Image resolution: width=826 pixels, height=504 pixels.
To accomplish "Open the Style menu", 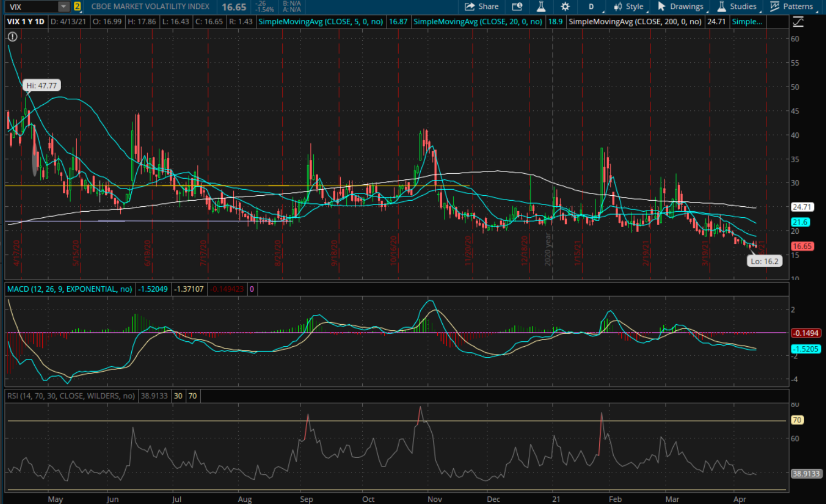I will tap(629, 7).
